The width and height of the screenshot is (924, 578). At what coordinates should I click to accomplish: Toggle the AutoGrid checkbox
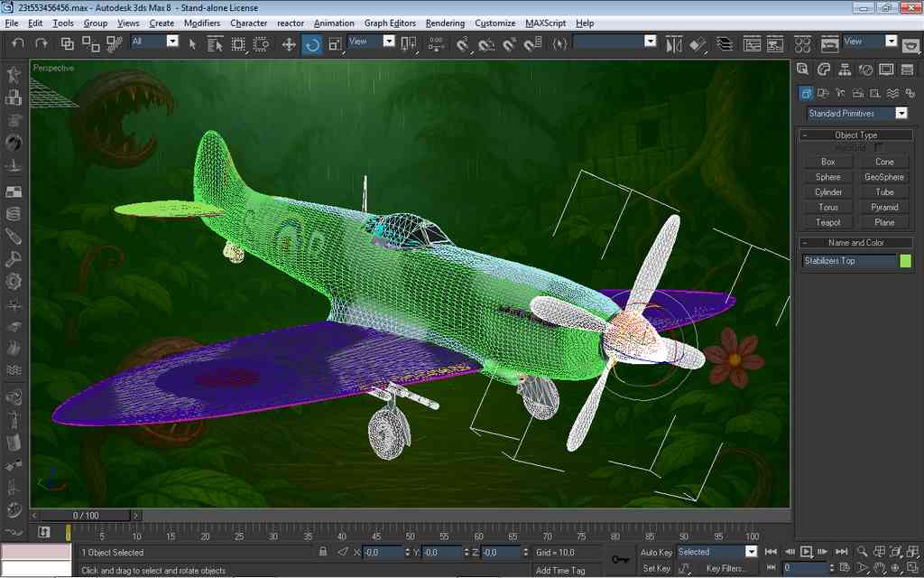pos(879,147)
